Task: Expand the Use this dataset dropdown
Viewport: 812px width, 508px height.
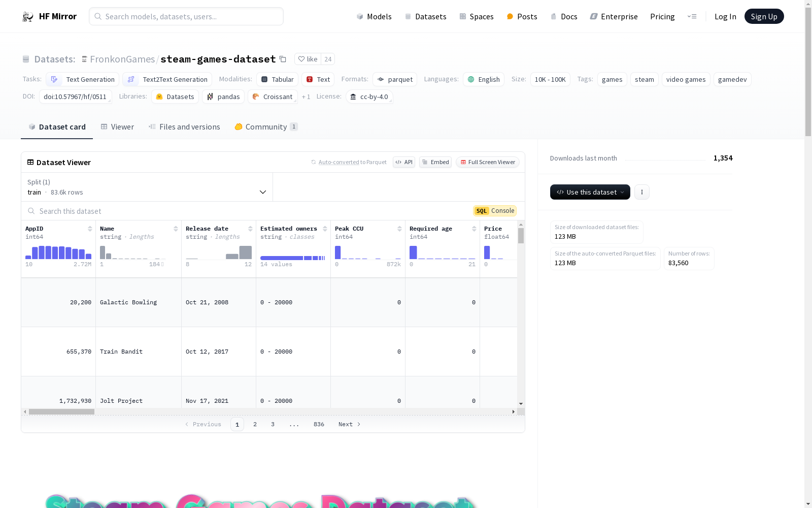Action: click(x=590, y=192)
